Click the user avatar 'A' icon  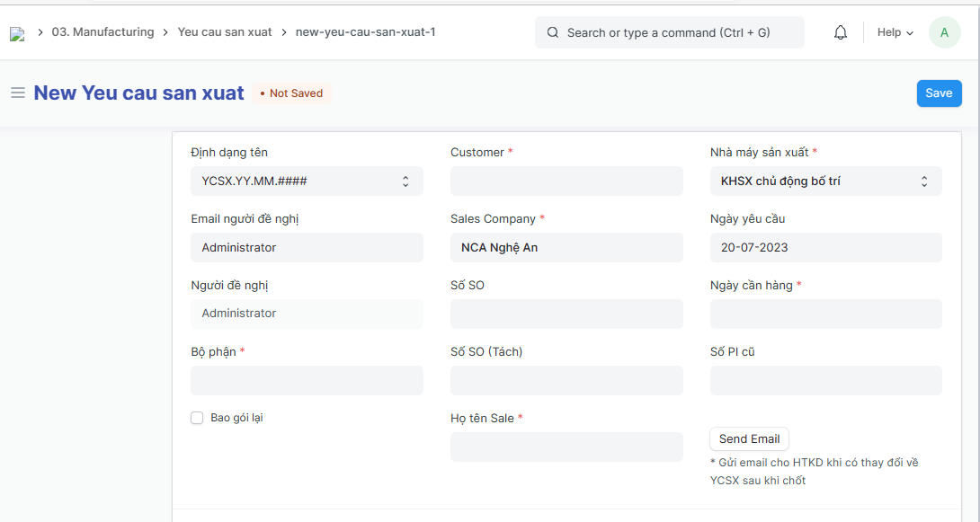(x=944, y=32)
